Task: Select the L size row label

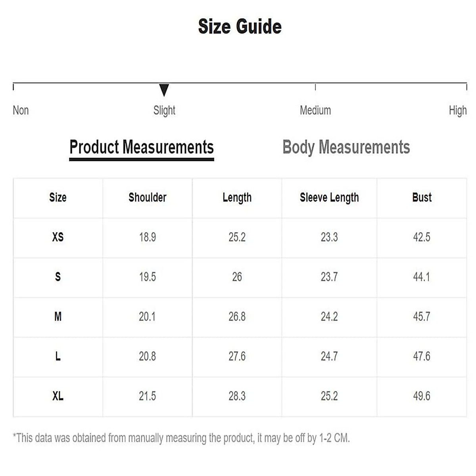Action: [58, 356]
